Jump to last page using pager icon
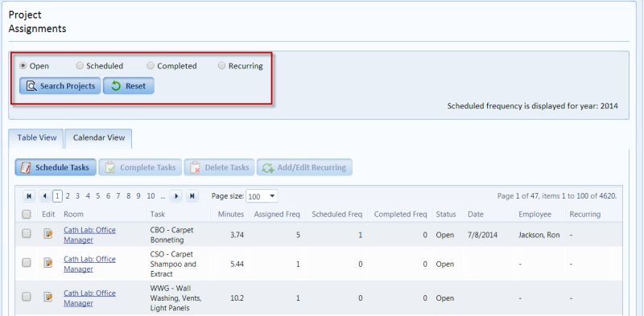This screenshot has height=316, width=644. coord(192,196)
